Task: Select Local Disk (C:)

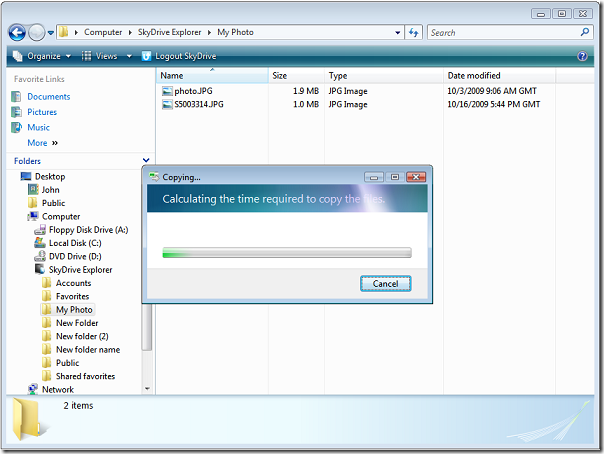Action: pyautogui.click(x=75, y=243)
